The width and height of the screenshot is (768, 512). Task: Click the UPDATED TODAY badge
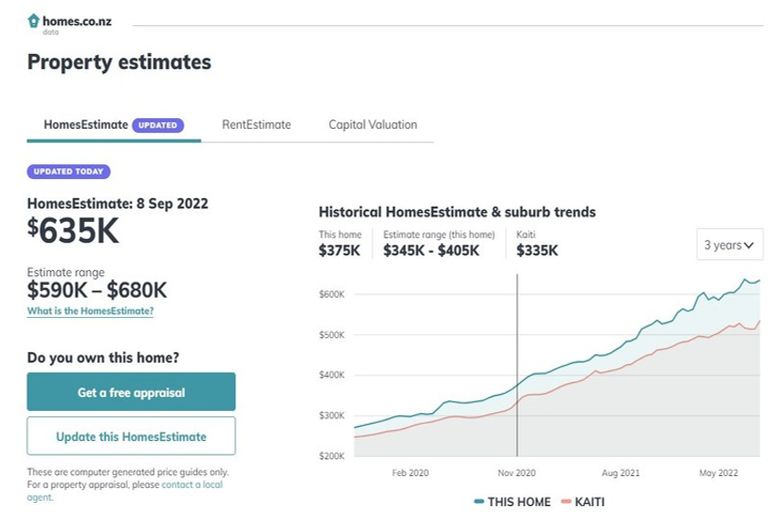point(68,172)
